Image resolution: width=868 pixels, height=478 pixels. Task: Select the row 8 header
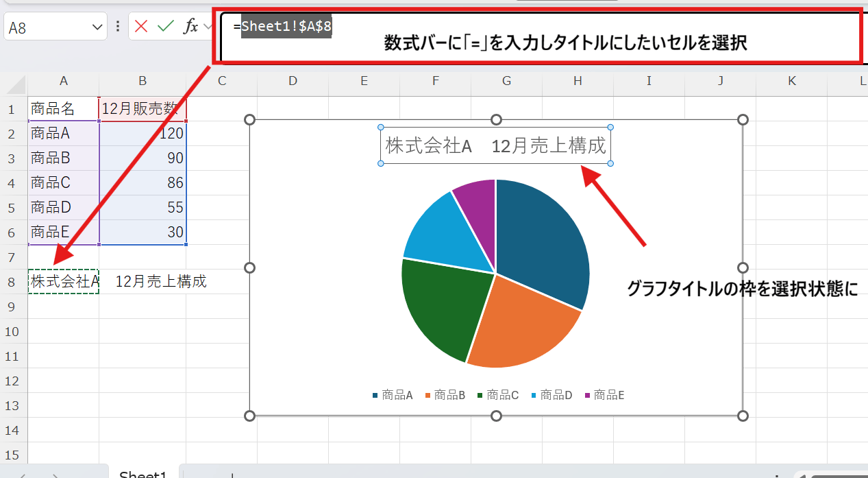click(x=12, y=280)
